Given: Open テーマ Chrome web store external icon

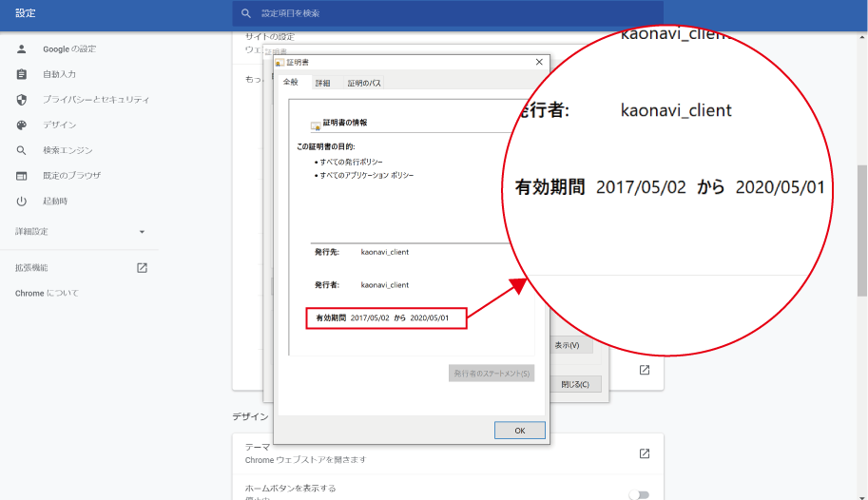Looking at the screenshot, I should (x=645, y=453).
